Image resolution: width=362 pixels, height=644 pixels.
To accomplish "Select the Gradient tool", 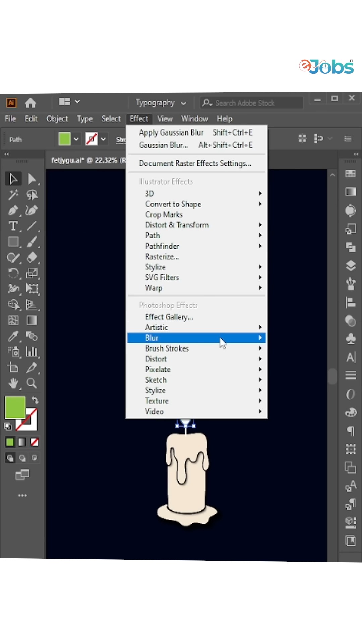I will pos(32,320).
